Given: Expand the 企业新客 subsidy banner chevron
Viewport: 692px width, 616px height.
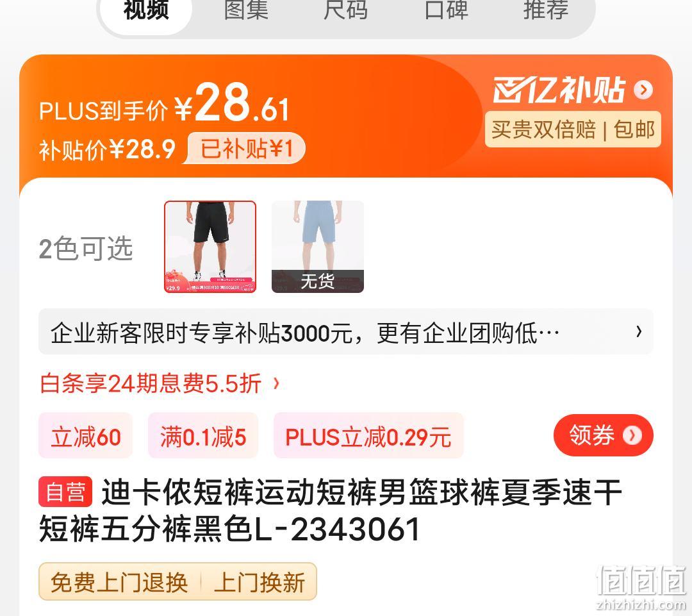Looking at the screenshot, I should [639, 331].
